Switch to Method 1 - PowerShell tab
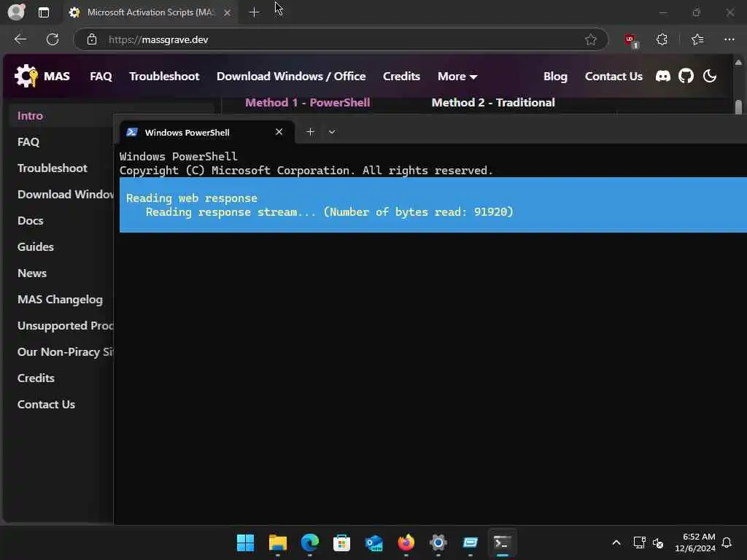Image resolution: width=747 pixels, height=560 pixels. (308, 102)
